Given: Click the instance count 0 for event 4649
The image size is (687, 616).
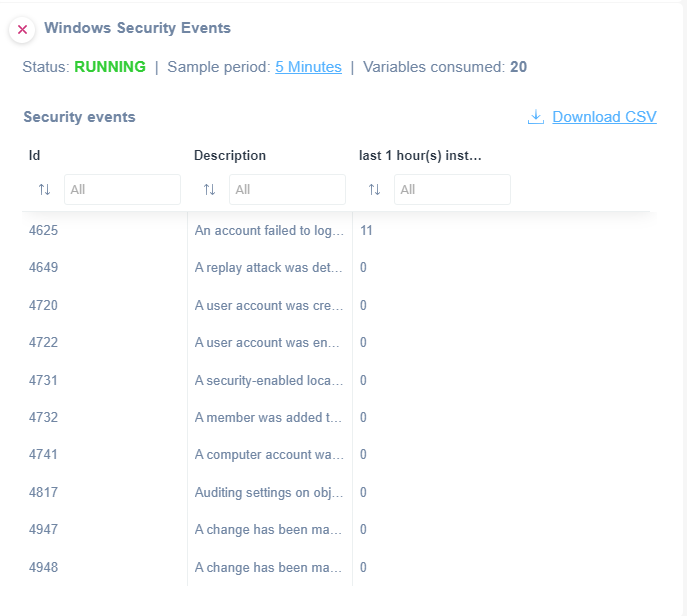Looking at the screenshot, I should pos(363,267).
